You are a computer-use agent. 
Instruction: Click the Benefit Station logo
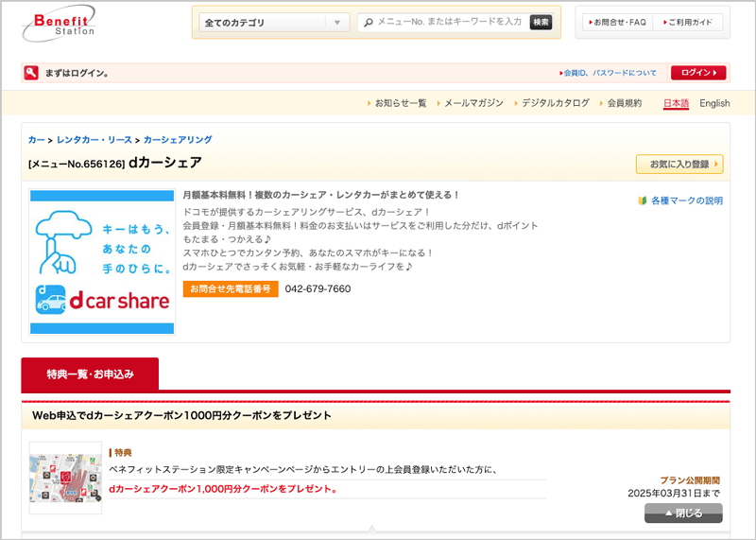59,23
